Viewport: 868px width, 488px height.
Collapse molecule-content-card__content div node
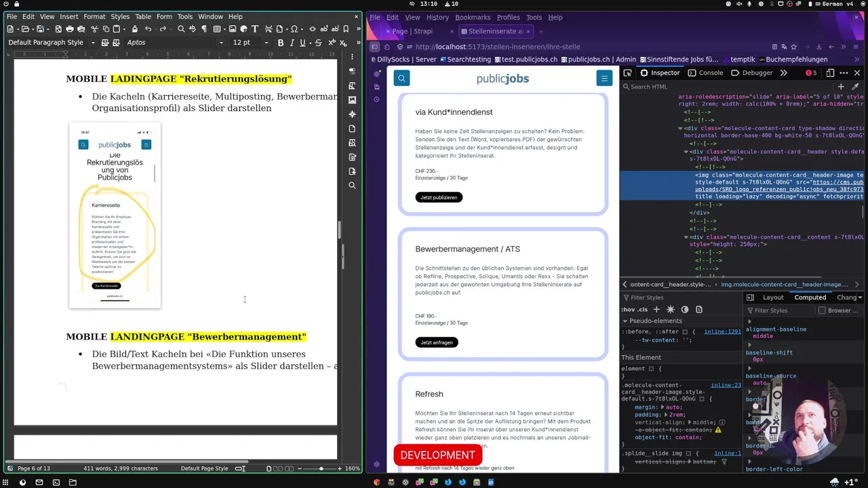686,237
